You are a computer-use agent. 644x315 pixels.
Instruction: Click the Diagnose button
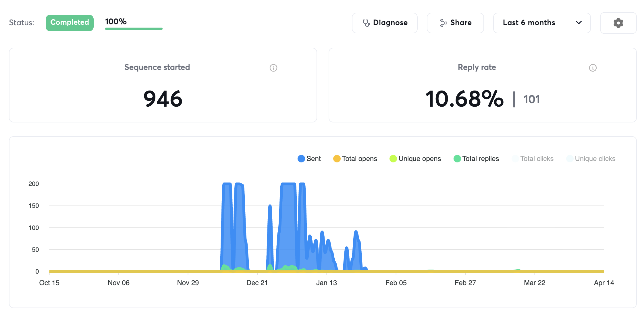pos(385,23)
